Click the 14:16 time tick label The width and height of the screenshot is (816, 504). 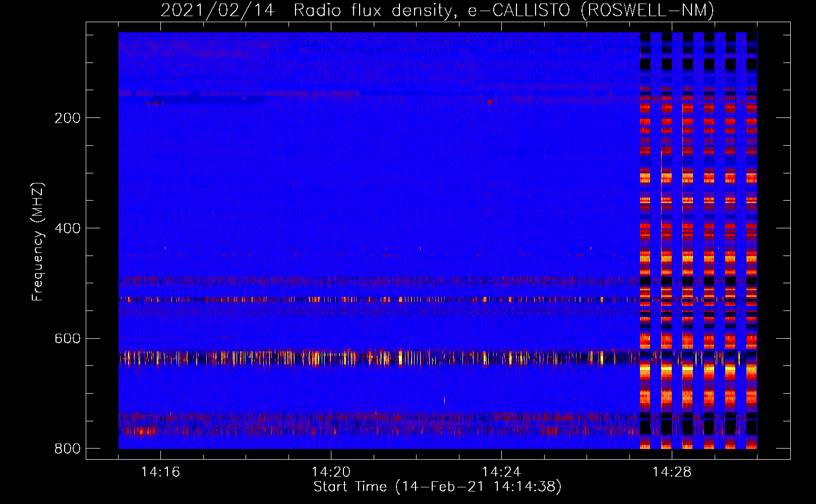pos(160,472)
